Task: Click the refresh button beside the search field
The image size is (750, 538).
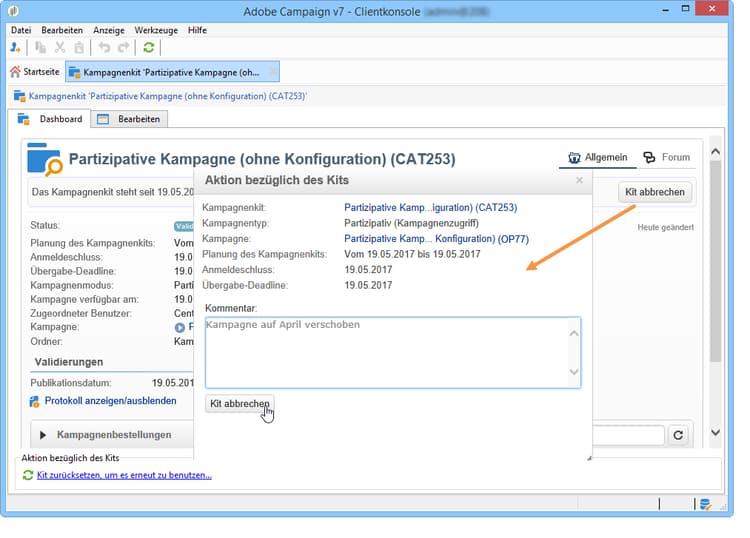Action: [x=678, y=435]
